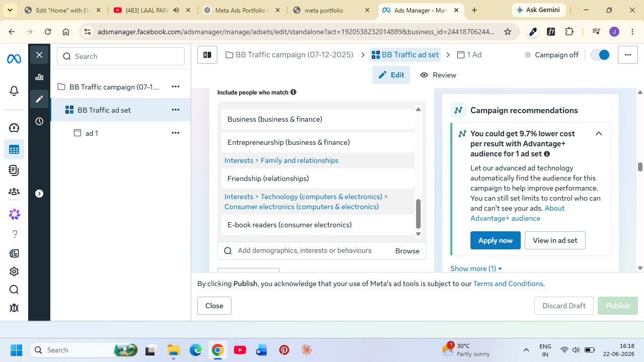Viewport: 644px width, 362px height.
Task: Select Friendship (relationships) interest row
Action: [318, 178]
